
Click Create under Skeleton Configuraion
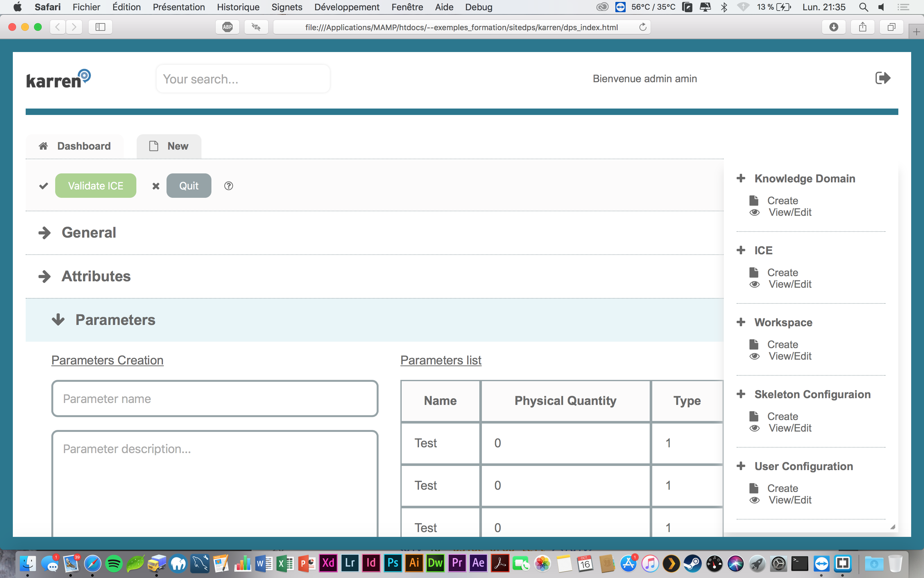coord(783,416)
